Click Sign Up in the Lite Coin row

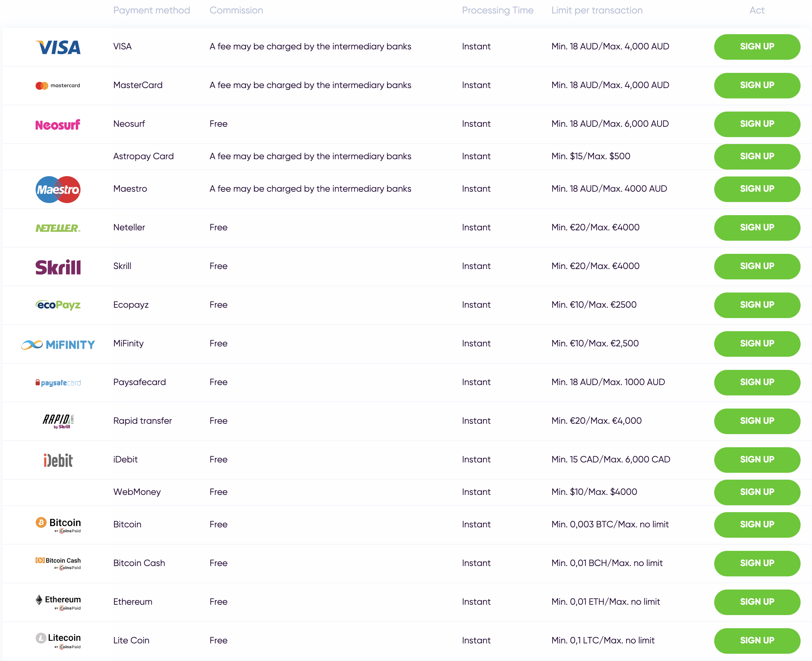pyautogui.click(x=757, y=641)
